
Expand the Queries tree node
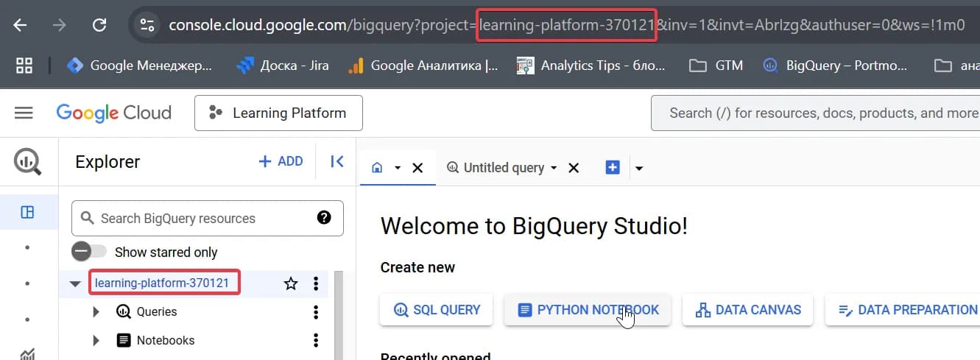pyautogui.click(x=96, y=312)
